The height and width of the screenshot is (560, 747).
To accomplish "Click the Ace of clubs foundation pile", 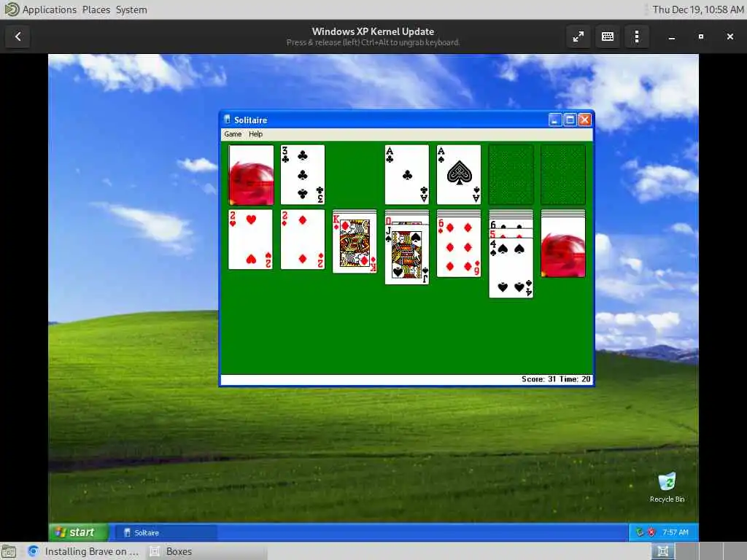I will (407, 175).
